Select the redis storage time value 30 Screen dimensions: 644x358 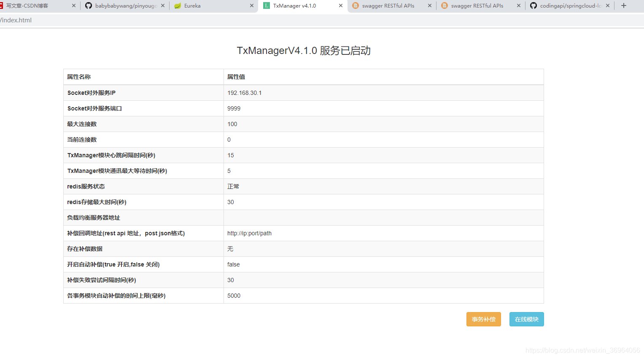click(x=231, y=202)
